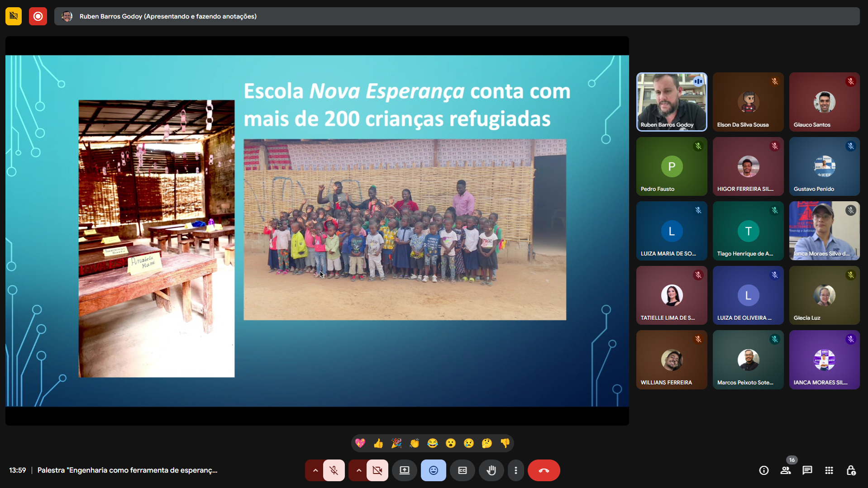
Task: Click the yellow presentation icon at top-left
Action: 14,16
